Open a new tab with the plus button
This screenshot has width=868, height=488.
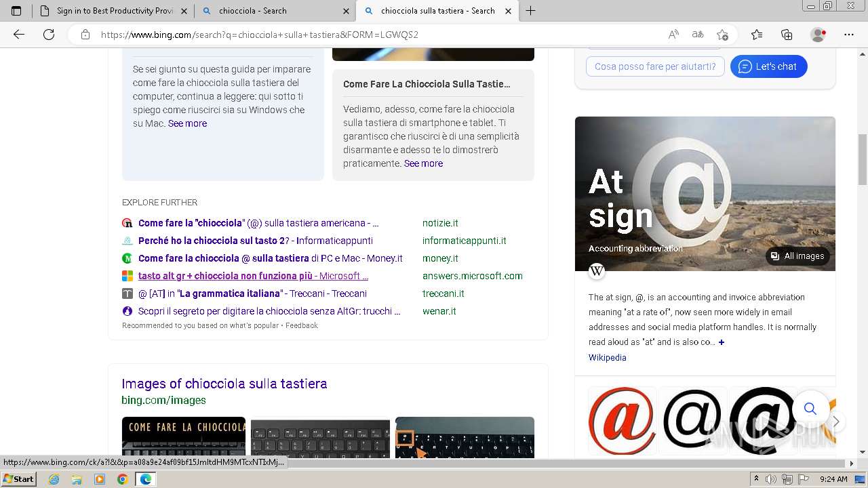(531, 11)
